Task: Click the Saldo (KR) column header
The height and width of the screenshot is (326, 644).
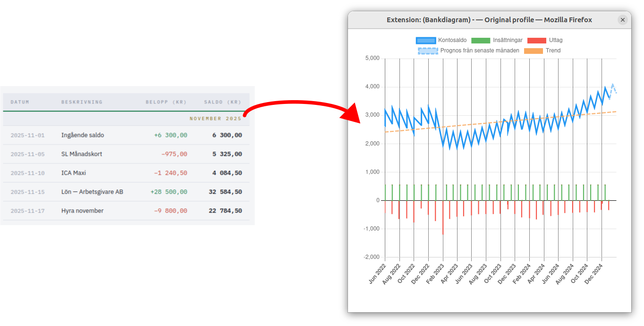Action: click(x=223, y=102)
